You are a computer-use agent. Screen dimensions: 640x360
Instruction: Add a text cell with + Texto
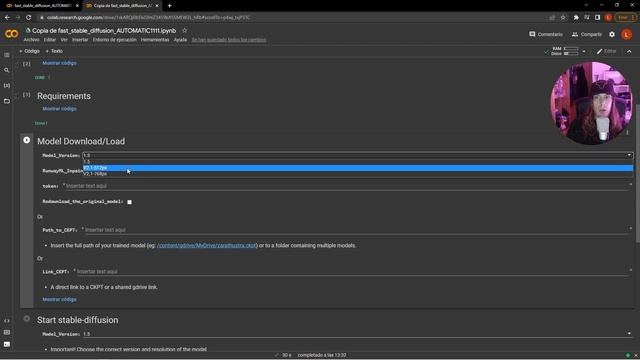(54, 51)
